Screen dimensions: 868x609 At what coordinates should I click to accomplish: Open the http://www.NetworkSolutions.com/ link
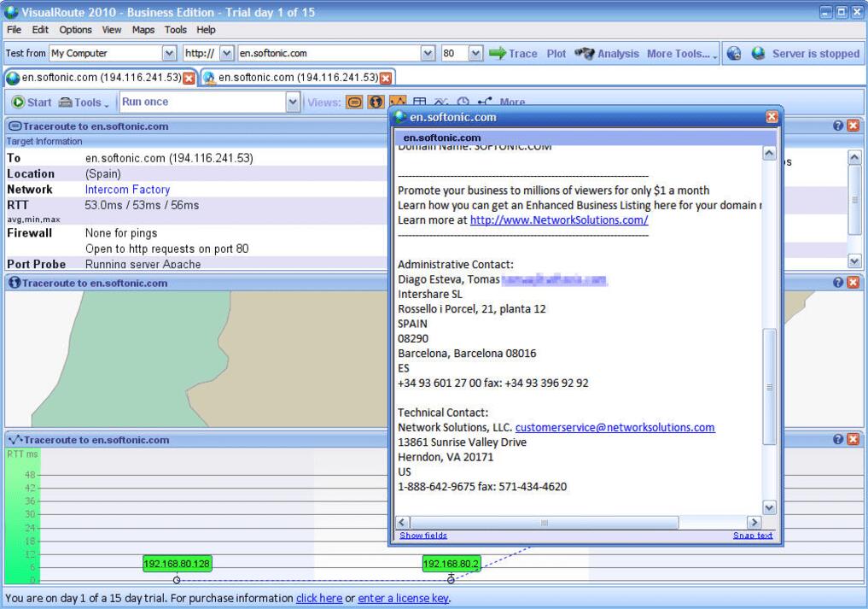559,220
